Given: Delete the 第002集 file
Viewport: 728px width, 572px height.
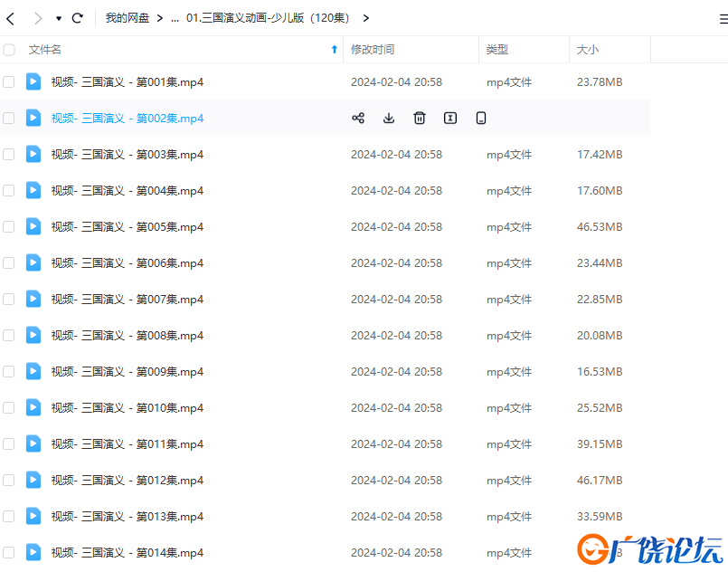Looking at the screenshot, I should pos(420,118).
